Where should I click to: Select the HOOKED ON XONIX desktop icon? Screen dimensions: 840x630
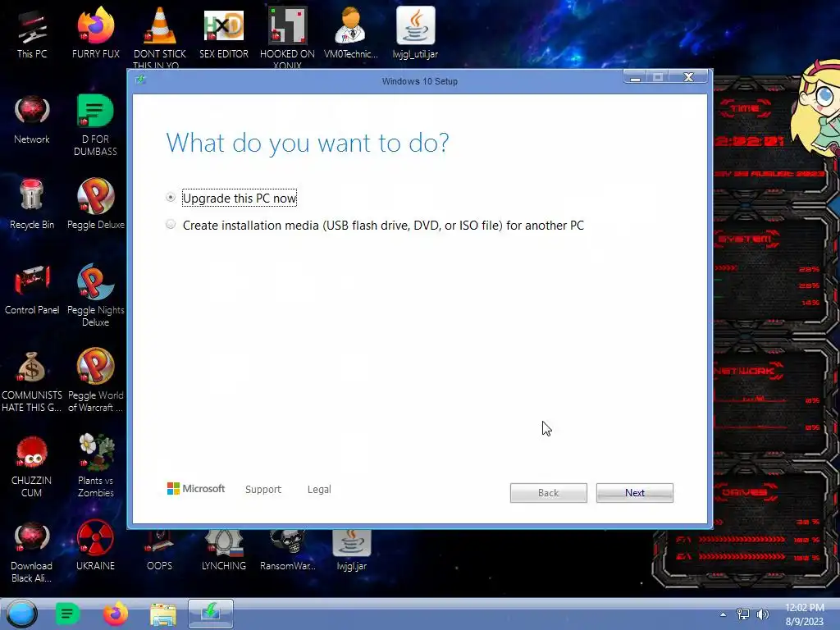pyautogui.click(x=288, y=38)
